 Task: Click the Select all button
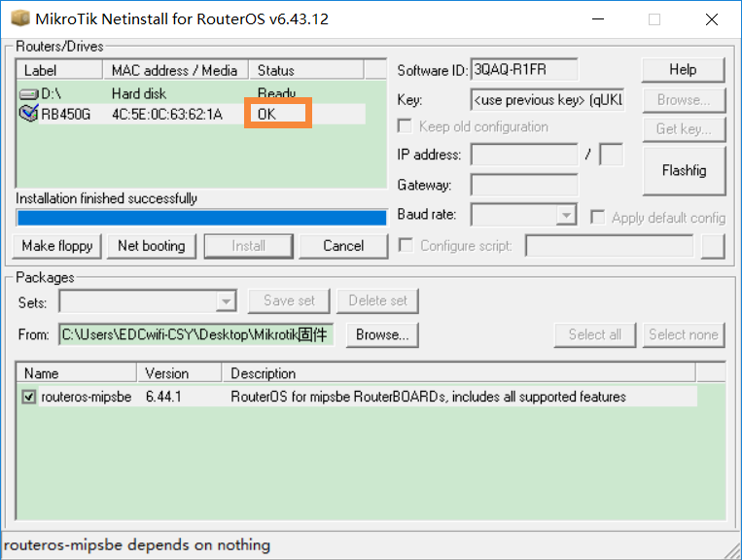595,334
